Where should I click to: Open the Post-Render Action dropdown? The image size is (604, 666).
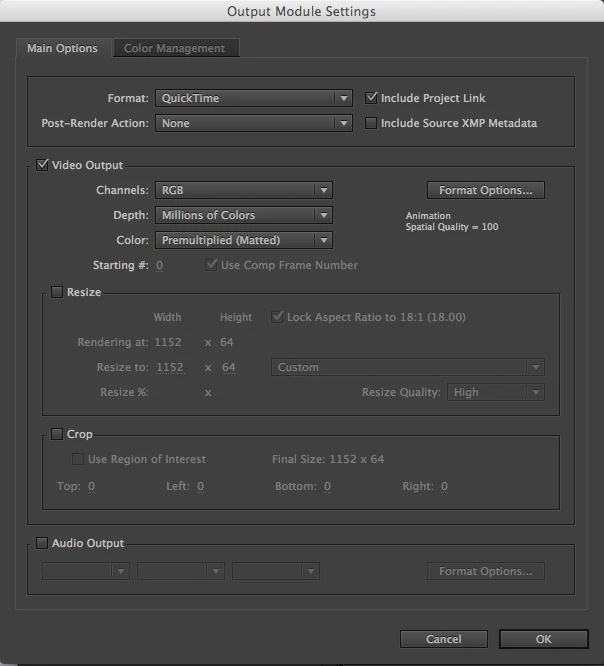click(x=254, y=123)
